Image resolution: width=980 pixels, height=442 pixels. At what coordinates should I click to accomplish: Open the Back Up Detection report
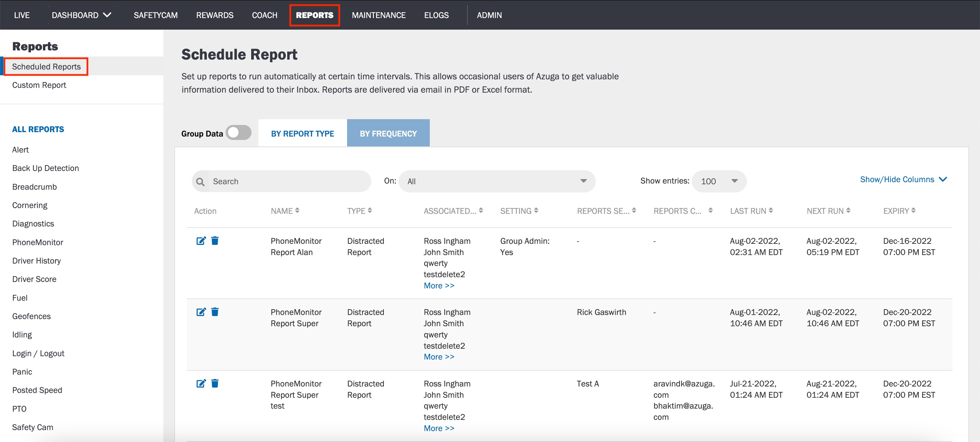tap(46, 168)
